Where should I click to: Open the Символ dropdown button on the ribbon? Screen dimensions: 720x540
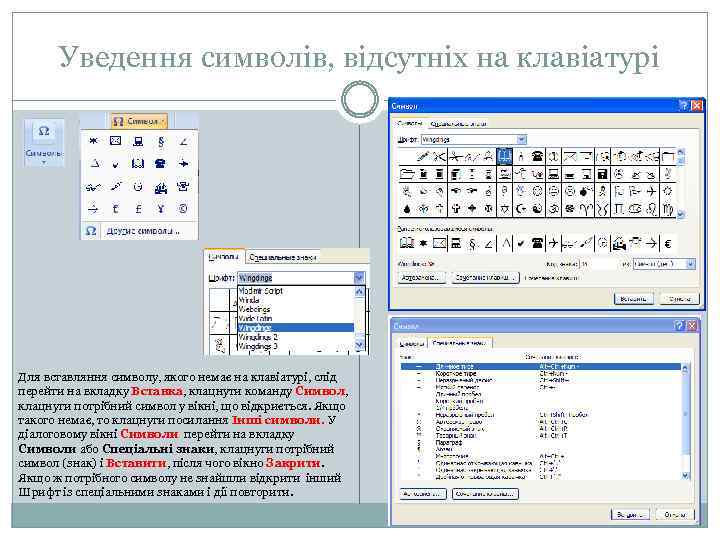tap(139, 121)
